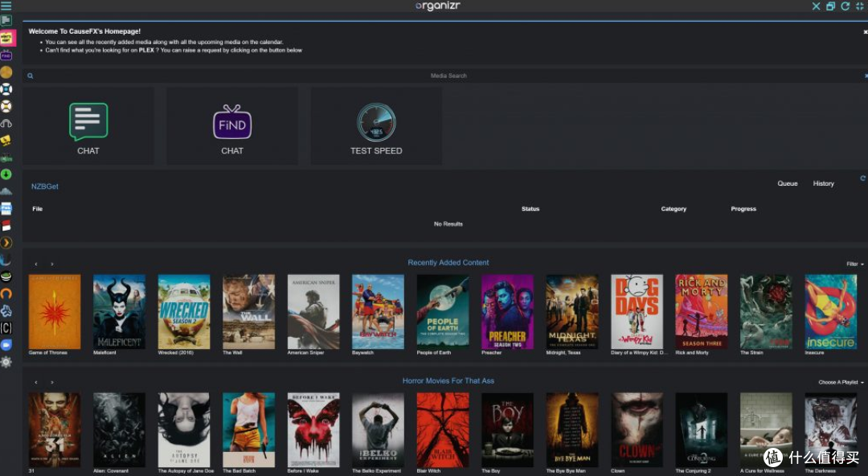The width and height of the screenshot is (868, 476).
Task: Click the Status column header
Action: [x=530, y=209]
